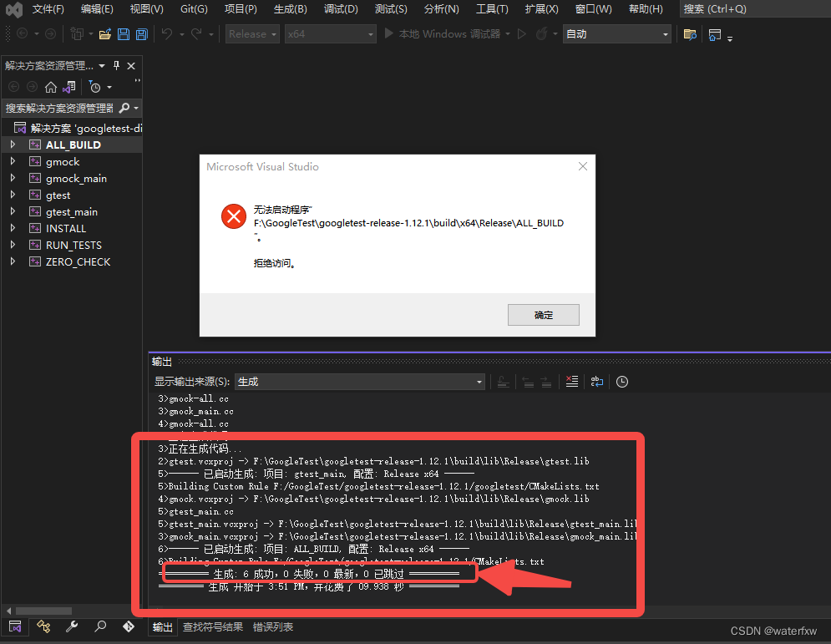
Task: Open the Solution Explorer window options arrow
Action: coord(102,66)
